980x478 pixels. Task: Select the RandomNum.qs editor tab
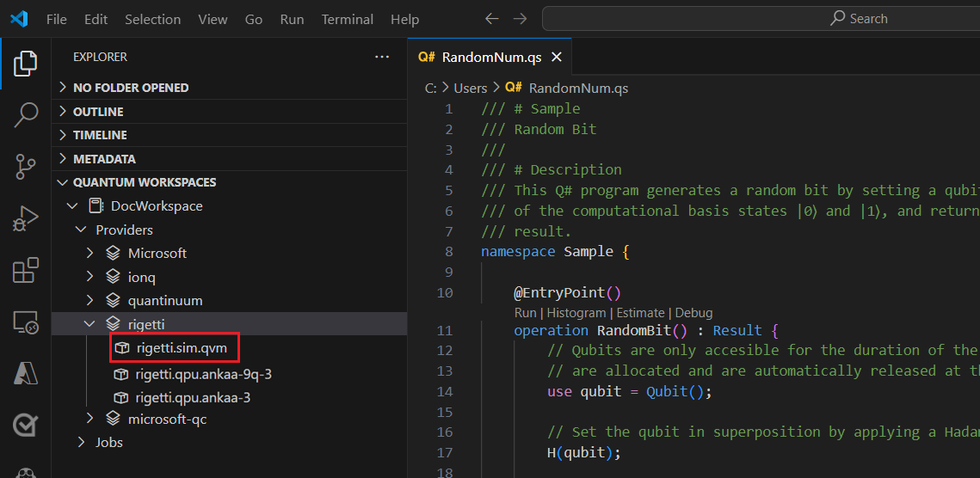point(490,58)
